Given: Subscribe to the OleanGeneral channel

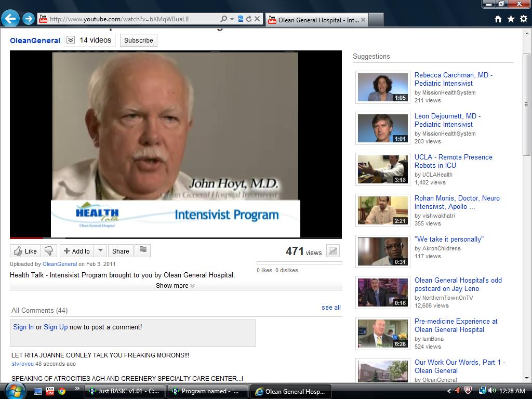Looking at the screenshot, I should [138, 40].
